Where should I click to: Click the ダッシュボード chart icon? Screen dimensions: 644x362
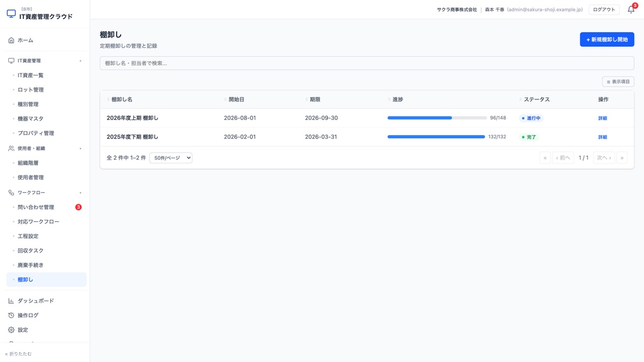(11, 301)
